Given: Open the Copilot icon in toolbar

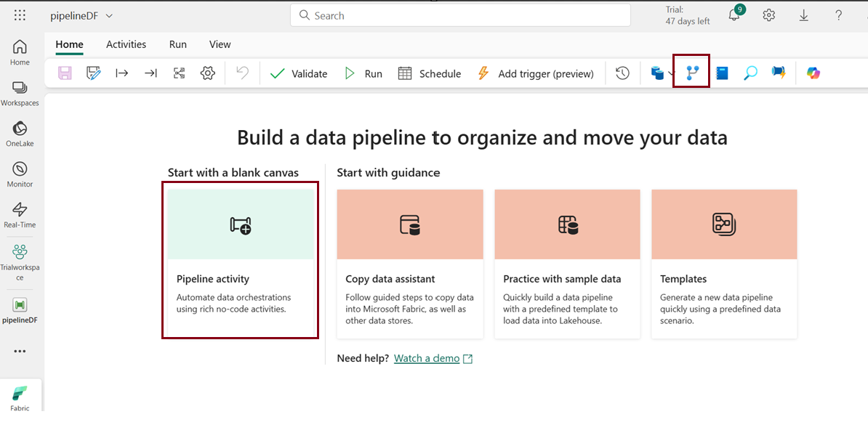Looking at the screenshot, I should (x=813, y=73).
